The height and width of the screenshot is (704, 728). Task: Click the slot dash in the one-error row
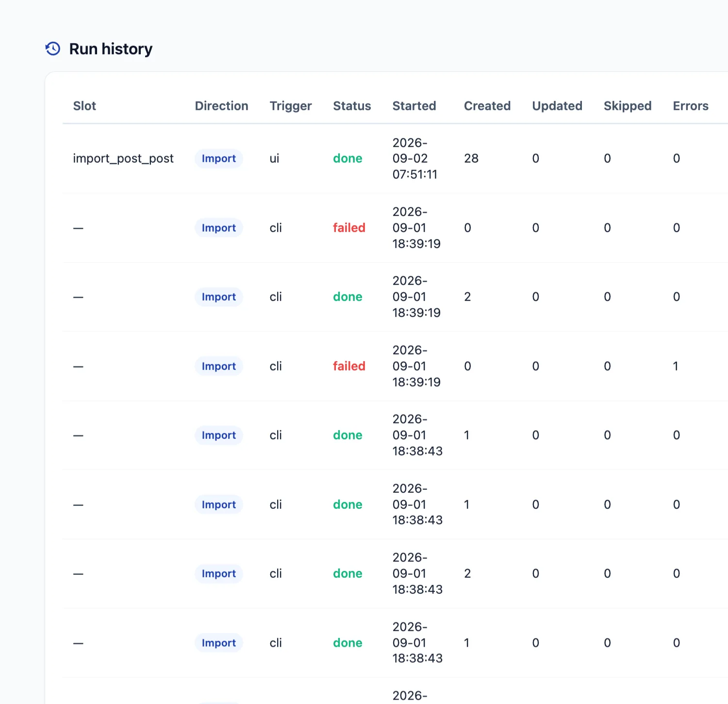pos(78,367)
